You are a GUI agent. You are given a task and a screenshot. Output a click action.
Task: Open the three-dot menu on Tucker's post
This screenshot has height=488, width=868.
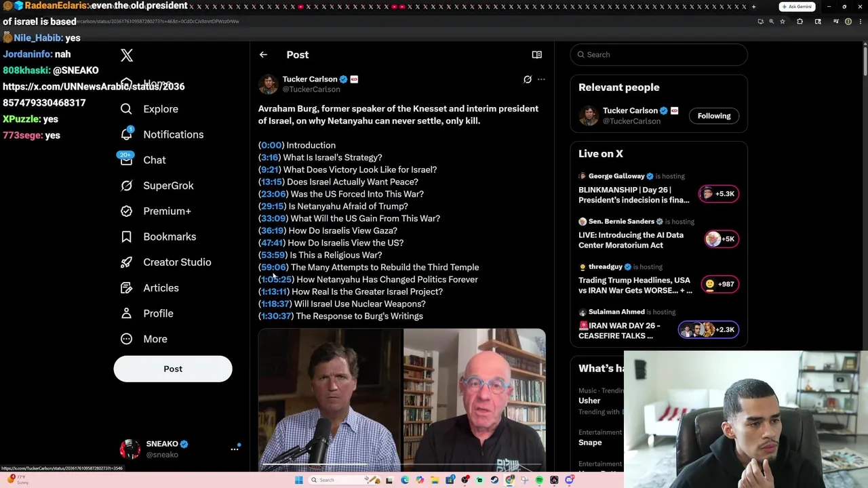[x=541, y=79]
